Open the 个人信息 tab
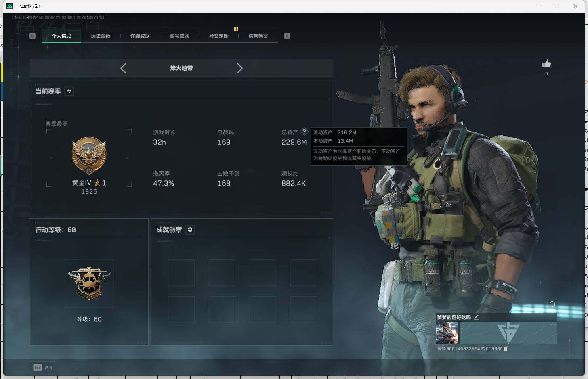 coord(61,36)
